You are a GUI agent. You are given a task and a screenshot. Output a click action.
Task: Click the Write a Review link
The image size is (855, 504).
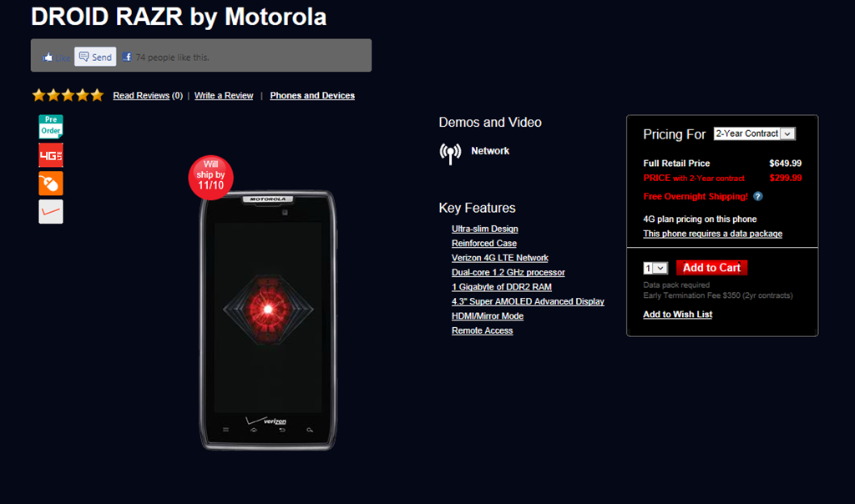coord(224,95)
